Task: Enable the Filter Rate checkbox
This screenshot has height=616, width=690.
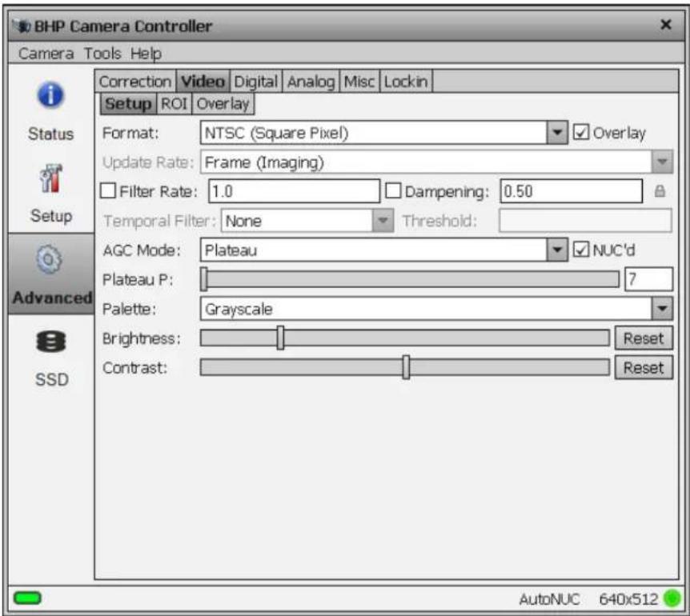Action: pyautogui.click(x=108, y=191)
